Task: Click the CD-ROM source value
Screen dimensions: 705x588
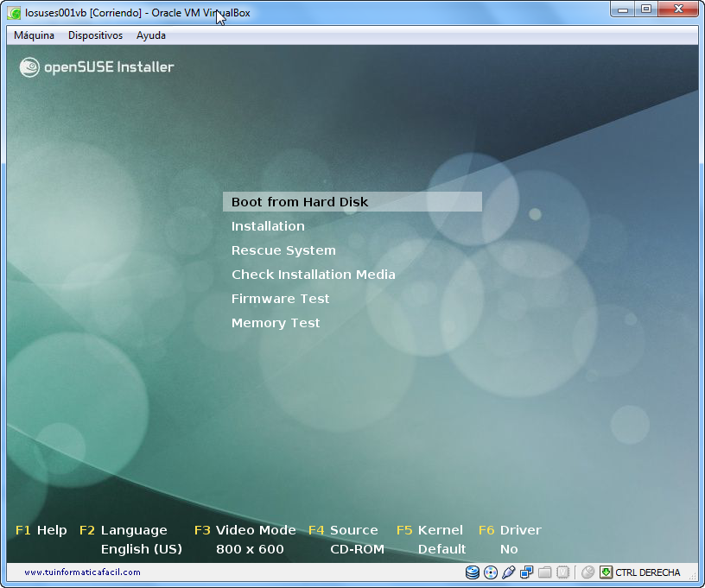Action: (x=358, y=549)
